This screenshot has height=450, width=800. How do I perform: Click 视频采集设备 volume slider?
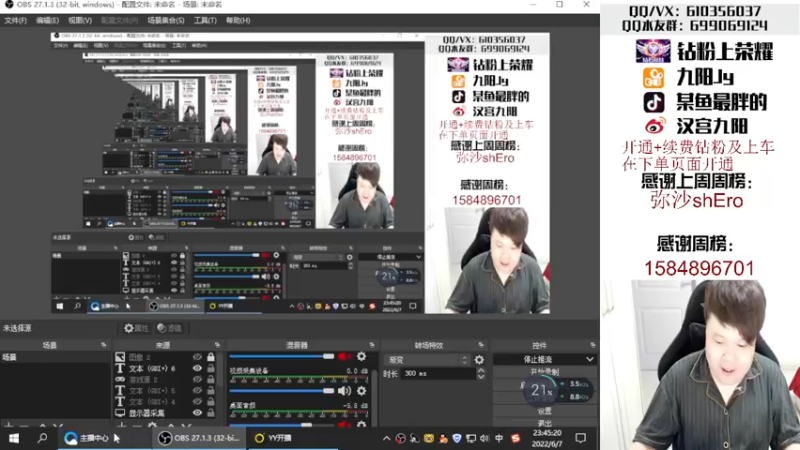pyautogui.click(x=282, y=391)
